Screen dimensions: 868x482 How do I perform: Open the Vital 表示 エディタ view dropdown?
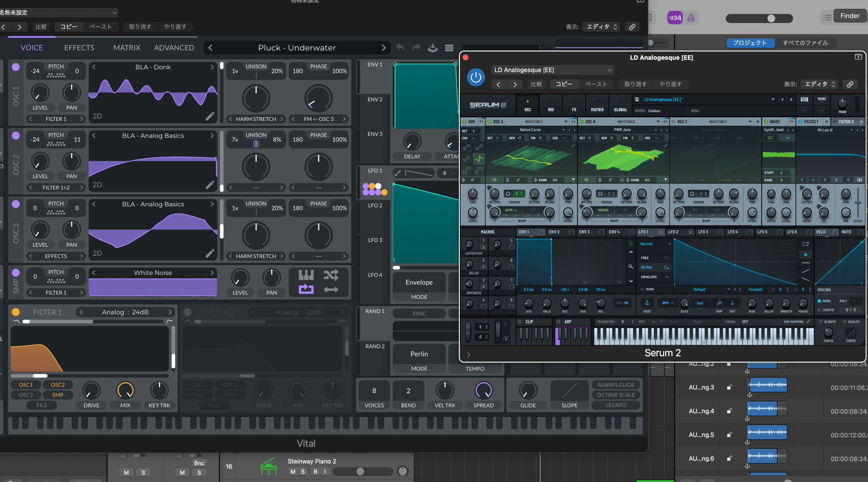[602, 27]
